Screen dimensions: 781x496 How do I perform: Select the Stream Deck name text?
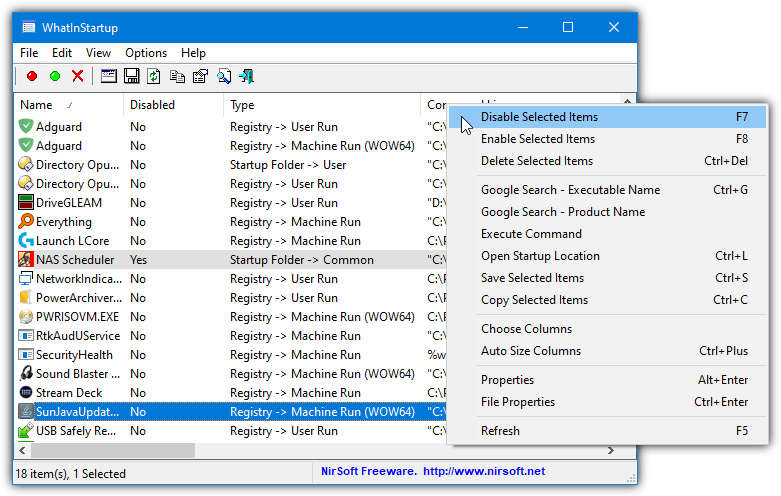tap(69, 392)
